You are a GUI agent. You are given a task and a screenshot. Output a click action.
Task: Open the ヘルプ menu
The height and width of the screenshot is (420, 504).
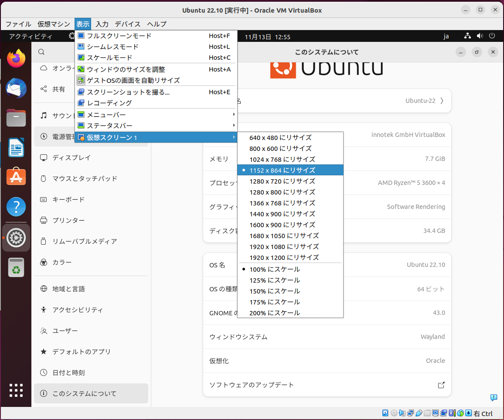click(157, 24)
